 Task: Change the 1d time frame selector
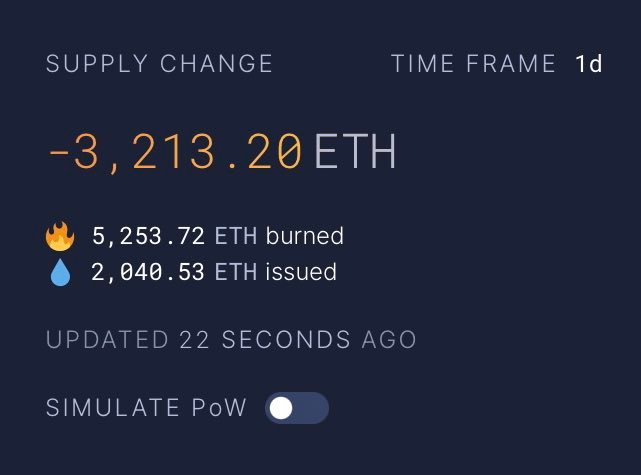coord(589,64)
